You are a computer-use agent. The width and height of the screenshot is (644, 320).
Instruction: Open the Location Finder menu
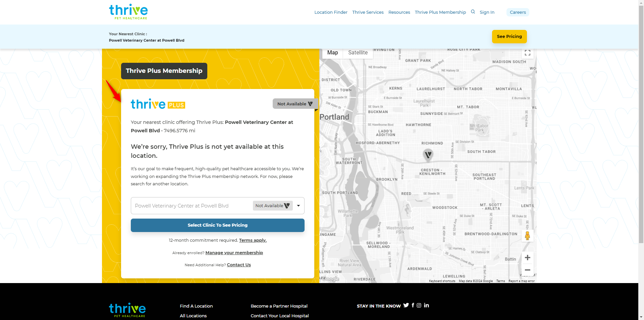pyautogui.click(x=331, y=12)
